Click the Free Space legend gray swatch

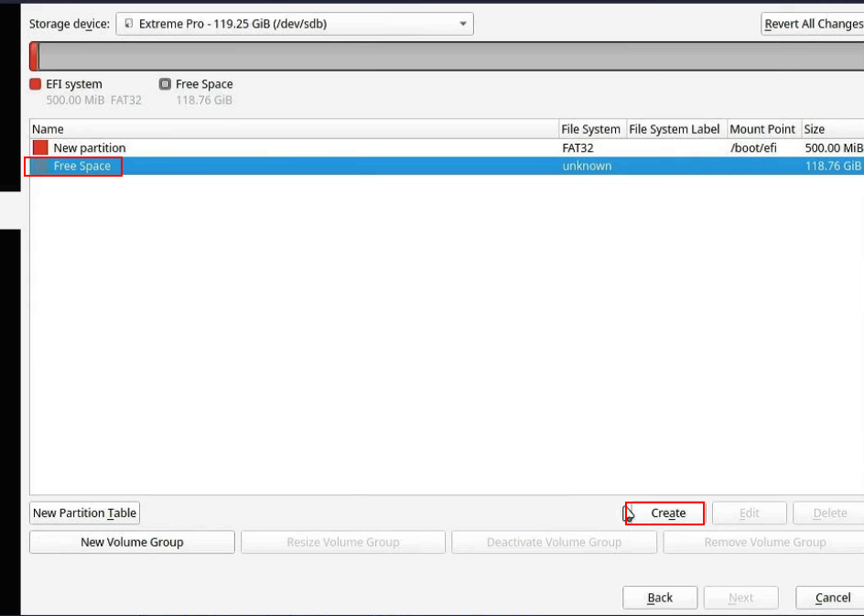[165, 83]
